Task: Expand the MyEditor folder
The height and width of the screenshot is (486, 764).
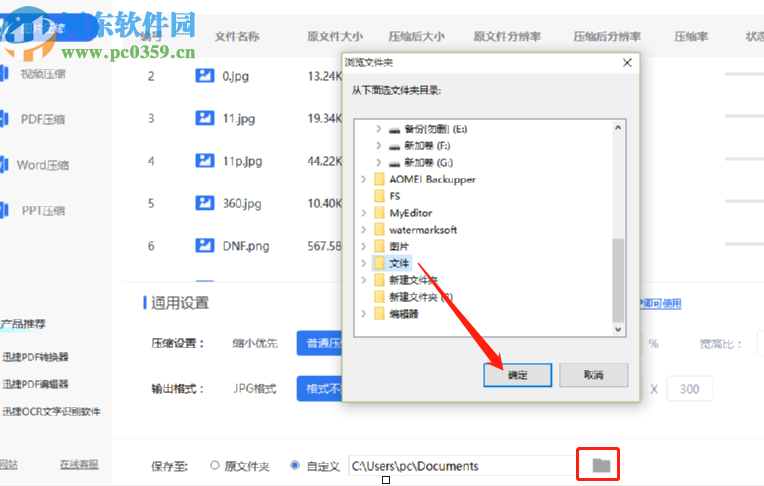Action: click(363, 213)
